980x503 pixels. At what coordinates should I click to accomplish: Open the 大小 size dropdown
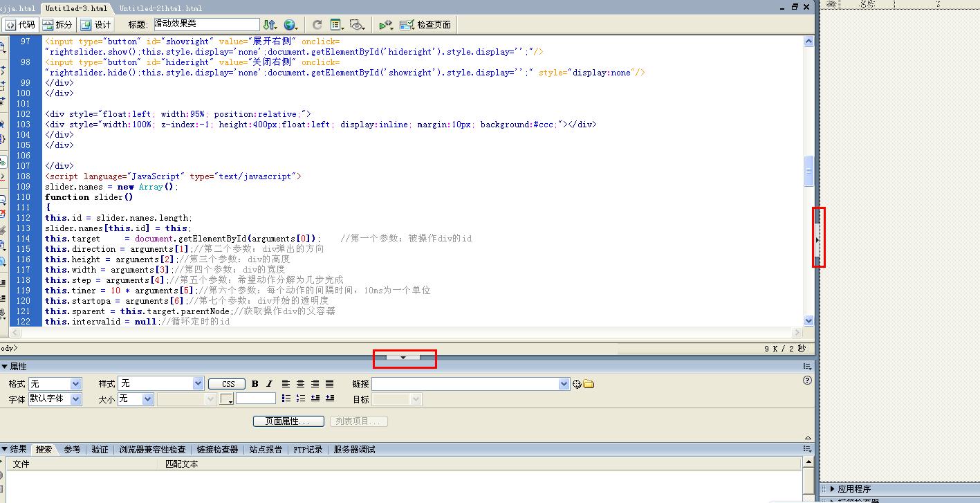[x=135, y=399]
